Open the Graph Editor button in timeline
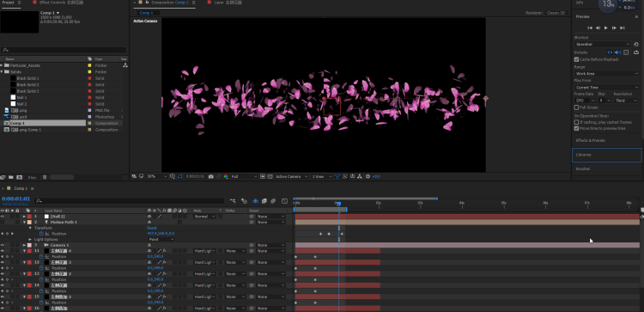Image resolution: width=644 pixels, height=312 pixels. (284, 201)
